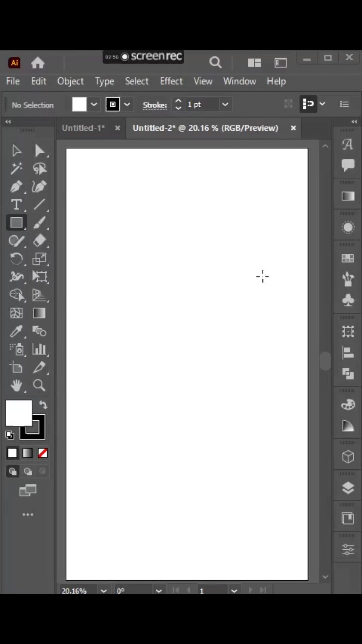Open rotate view angle dropdown
The width and height of the screenshot is (362, 644).
(159, 591)
